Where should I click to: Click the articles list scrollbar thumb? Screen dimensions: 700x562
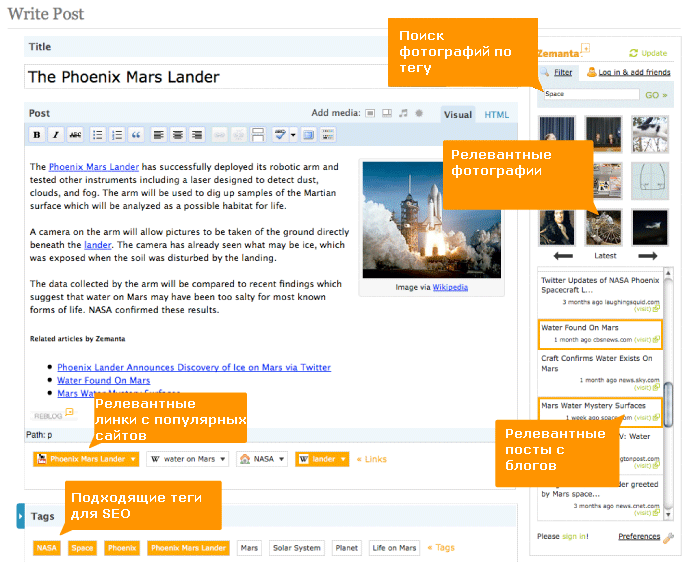tap(668, 404)
